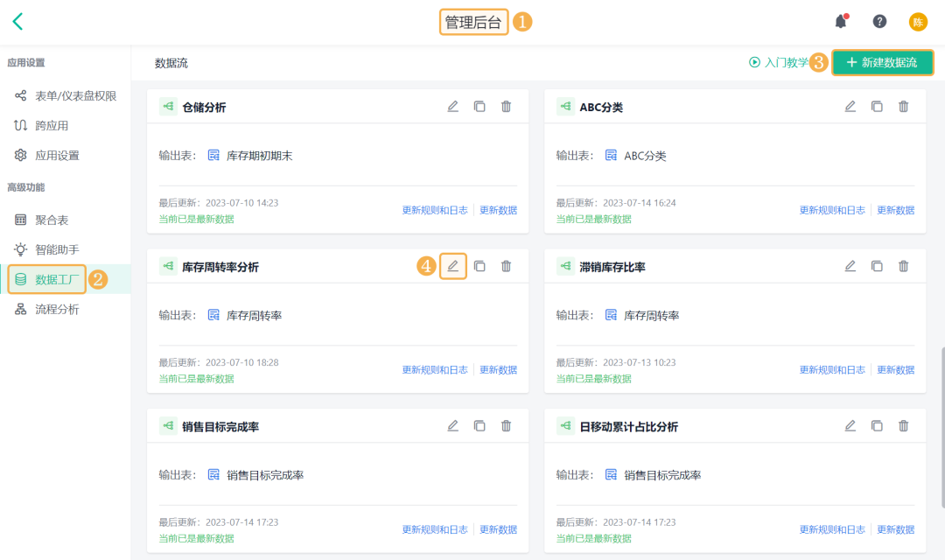
Task: Delete the 销售目标完成率 data flow
Action: (x=506, y=426)
